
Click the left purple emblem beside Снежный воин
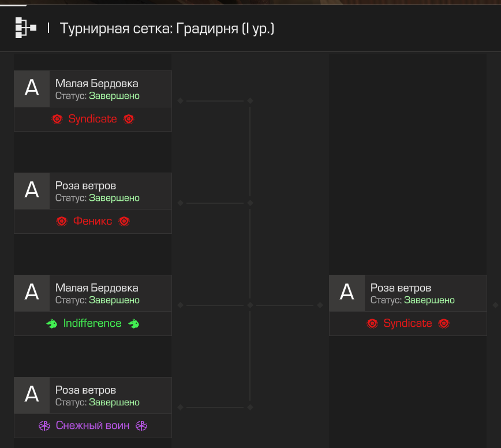(x=44, y=426)
